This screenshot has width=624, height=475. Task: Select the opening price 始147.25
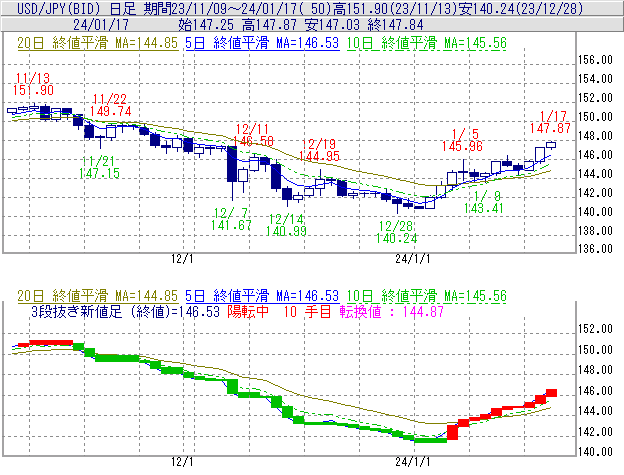(206, 25)
